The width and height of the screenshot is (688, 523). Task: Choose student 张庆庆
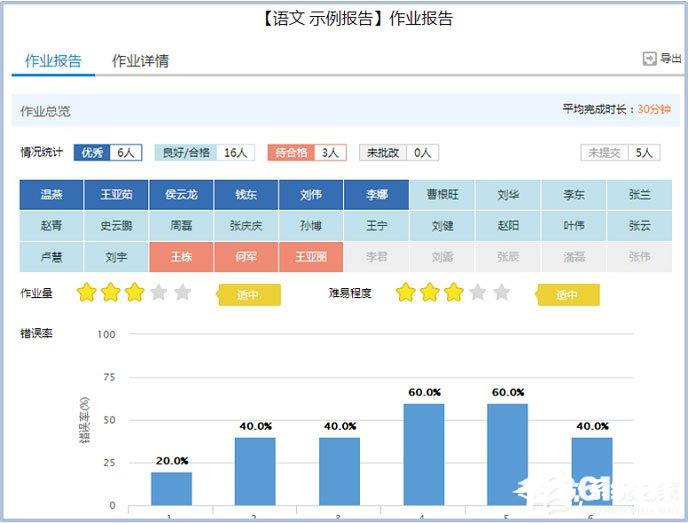246,226
